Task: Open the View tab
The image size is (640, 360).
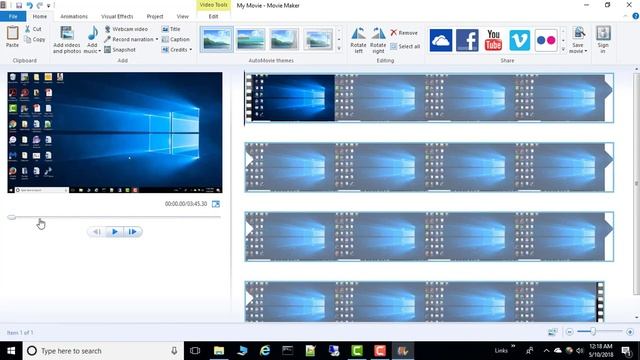Action: [182, 16]
